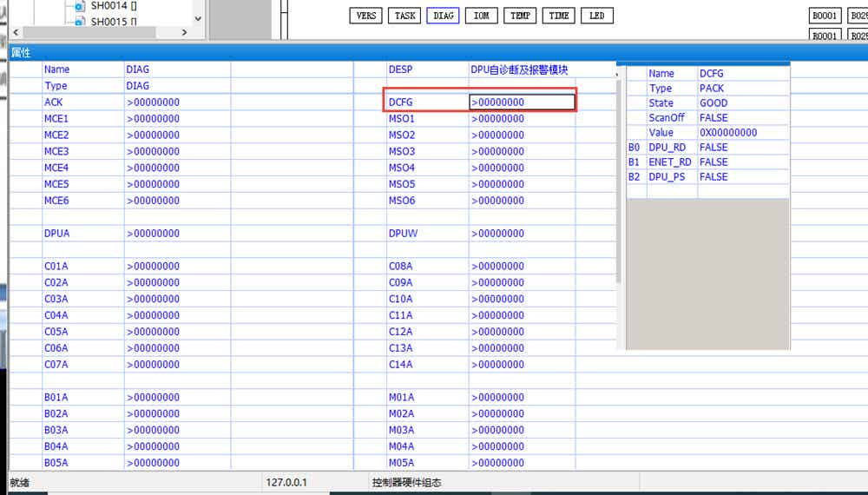Click the DPUW value cell
The width and height of the screenshot is (868, 495).
(522, 233)
